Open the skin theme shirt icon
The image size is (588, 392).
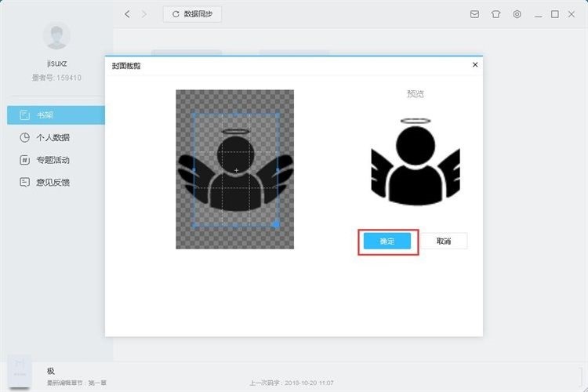pyautogui.click(x=495, y=14)
